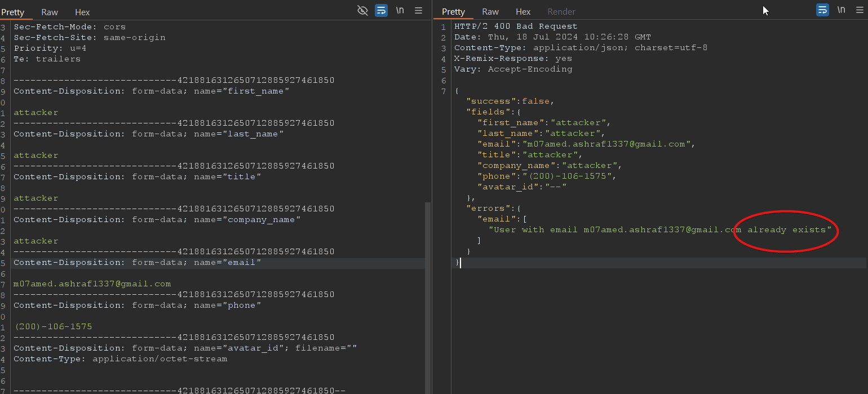Click the HTTP/2 400 Bad Request status line
Screen dimensions: 868x394
tap(516, 26)
